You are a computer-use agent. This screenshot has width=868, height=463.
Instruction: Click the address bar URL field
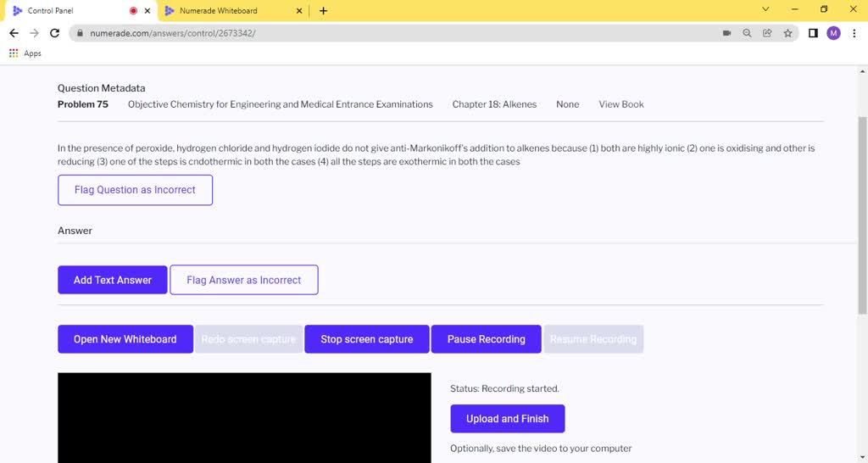tap(381, 33)
